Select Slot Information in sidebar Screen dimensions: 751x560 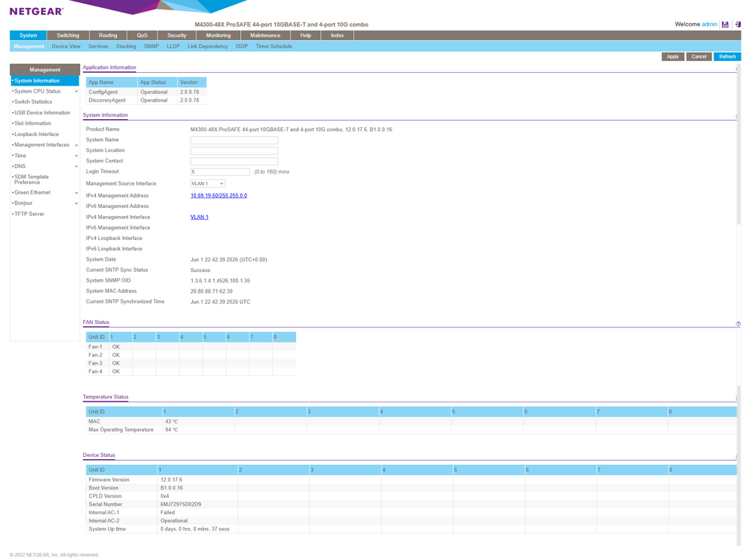pyautogui.click(x=33, y=123)
